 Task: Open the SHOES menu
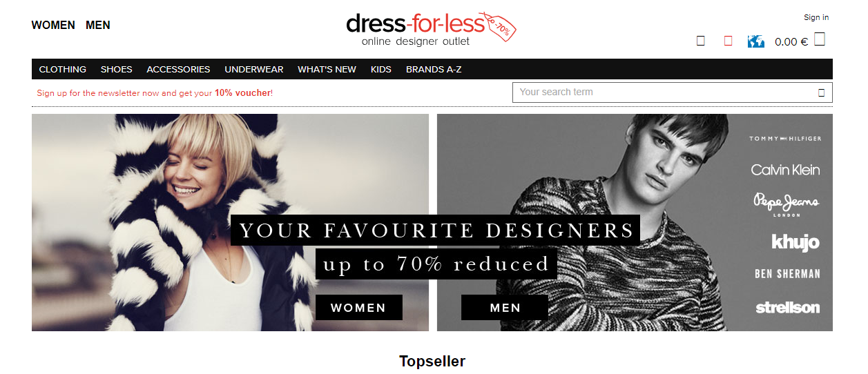(117, 69)
